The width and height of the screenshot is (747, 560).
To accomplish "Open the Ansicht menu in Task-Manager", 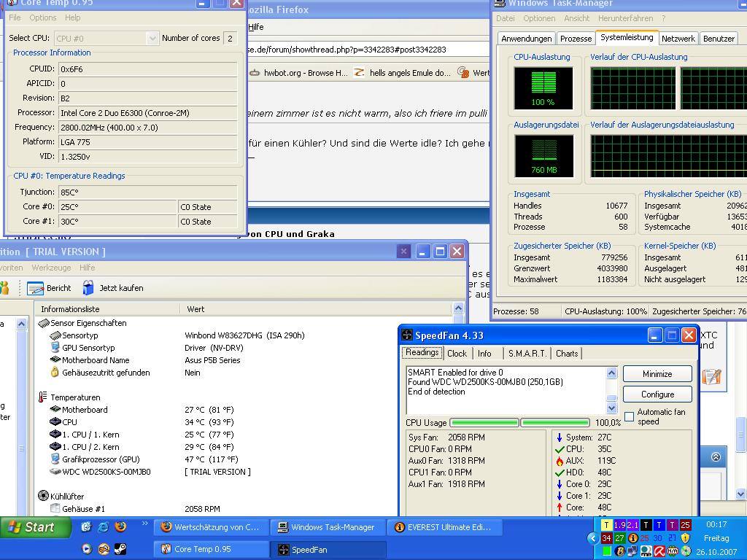I will (576, 18).
